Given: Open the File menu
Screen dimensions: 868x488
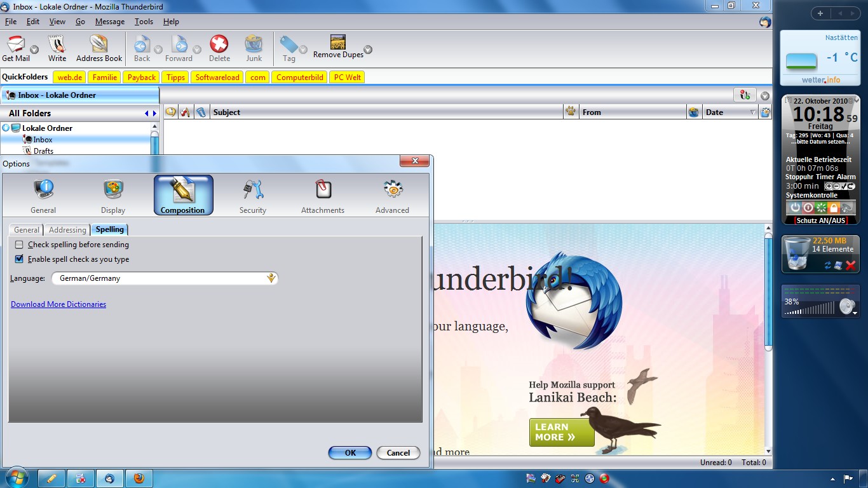Looking at the screenshot, I should point(11,22).
